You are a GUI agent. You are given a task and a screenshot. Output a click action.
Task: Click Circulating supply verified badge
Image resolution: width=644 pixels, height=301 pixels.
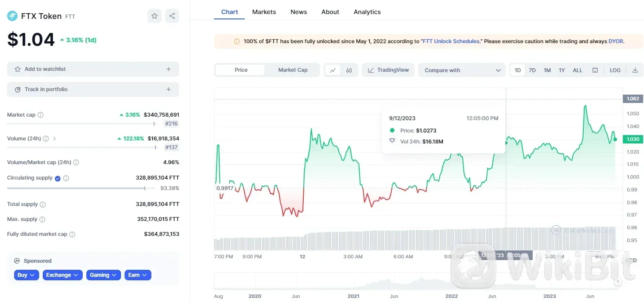click(x=57, y=178)
